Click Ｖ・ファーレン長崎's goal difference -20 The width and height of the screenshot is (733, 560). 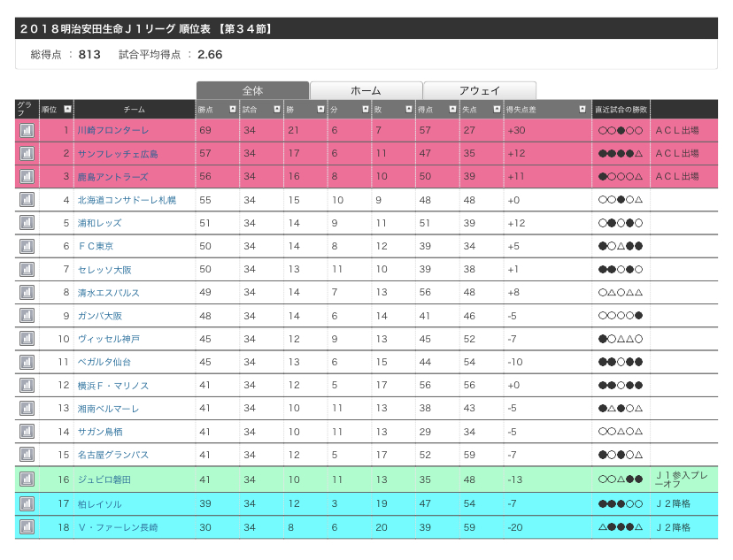tap(515, 527)
